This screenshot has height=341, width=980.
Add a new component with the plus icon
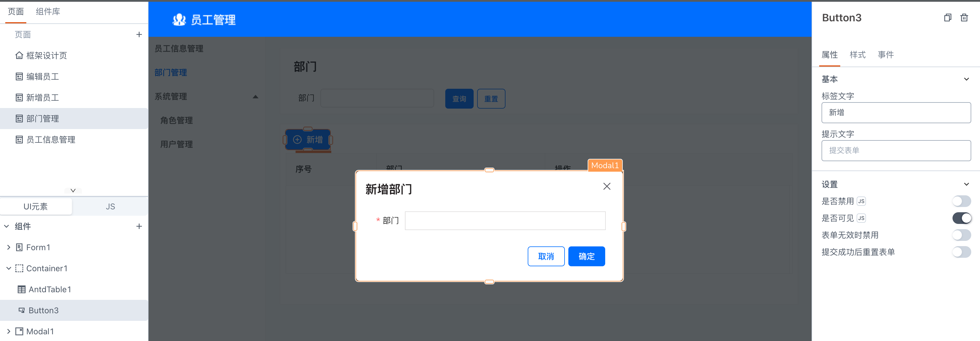139,226
